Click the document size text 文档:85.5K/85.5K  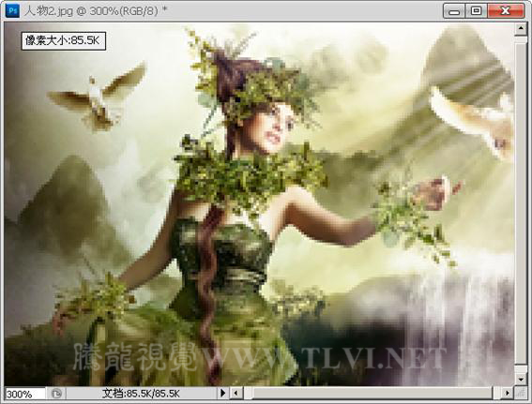coord(141,394)
